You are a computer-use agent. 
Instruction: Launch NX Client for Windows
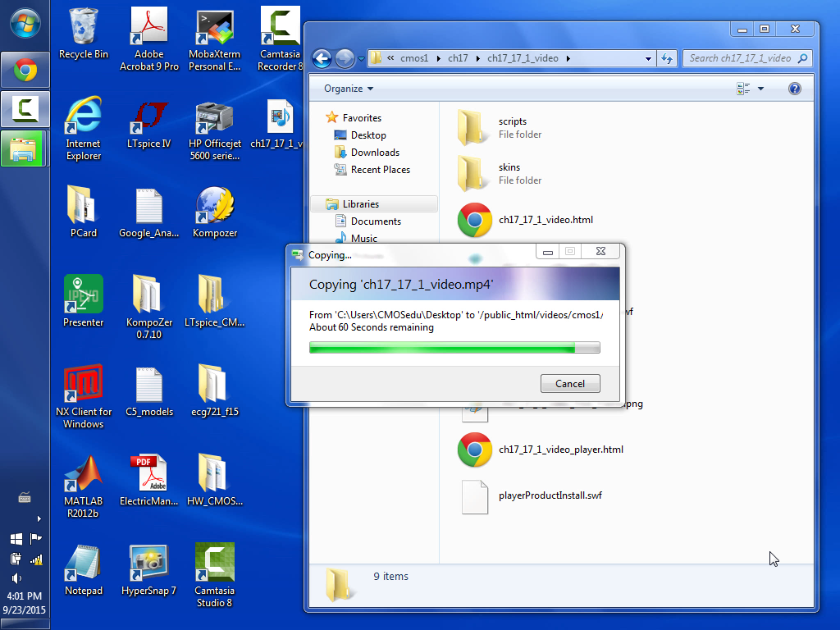pyautogui.click(x=83, y=397)
